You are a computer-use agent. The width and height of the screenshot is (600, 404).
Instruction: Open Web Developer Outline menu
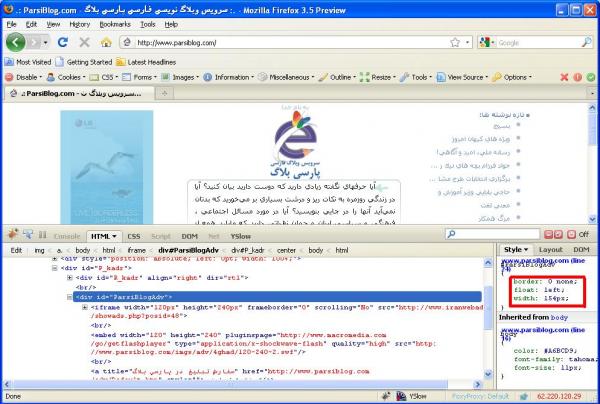click(338, 77)
